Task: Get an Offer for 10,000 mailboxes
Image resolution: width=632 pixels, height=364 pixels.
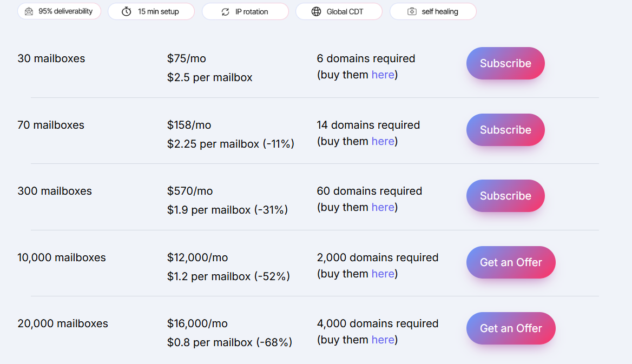Action: click(510, 262)
